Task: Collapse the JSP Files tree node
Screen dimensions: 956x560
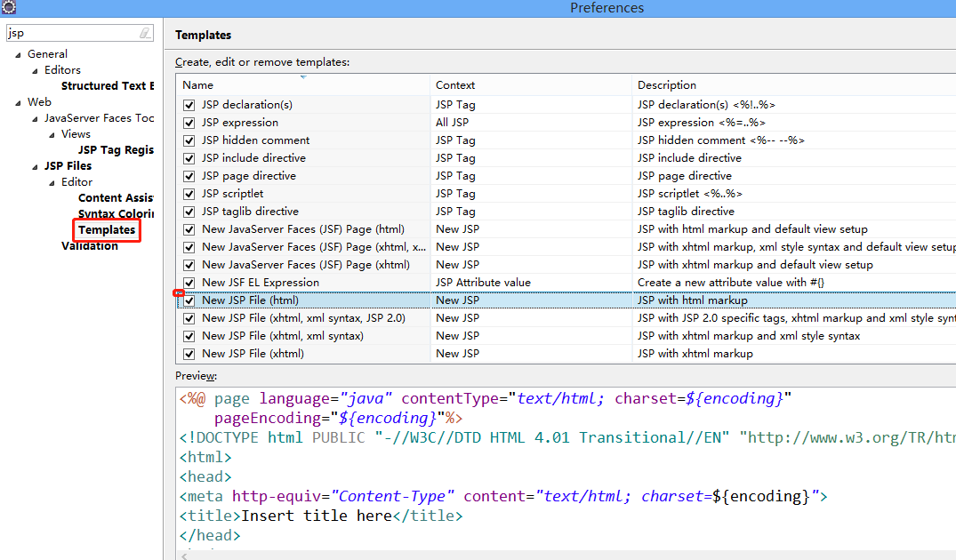Action: pos(35,167)
